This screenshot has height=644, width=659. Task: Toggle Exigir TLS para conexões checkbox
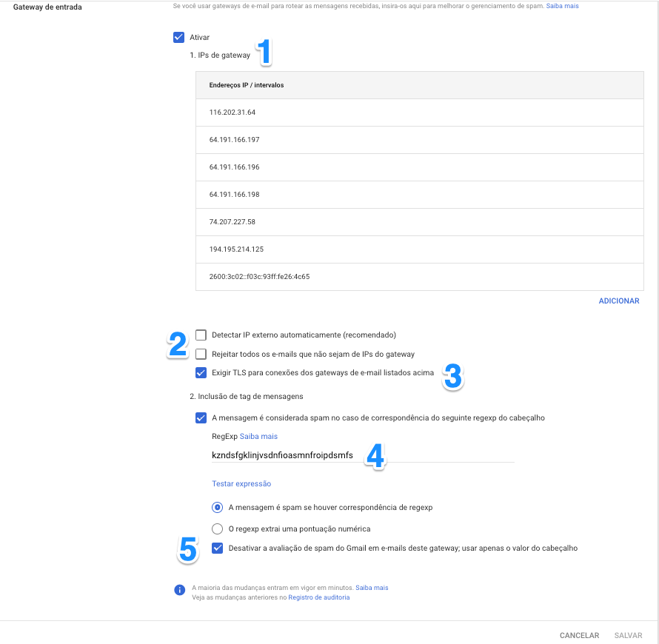(x=201, y=372)
